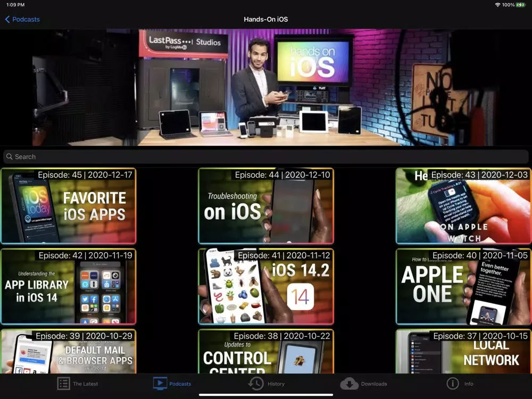532x399 pixels.
Task: Tap the label Episode: 39 | 2020-10-29
Action: click(84, 336)
